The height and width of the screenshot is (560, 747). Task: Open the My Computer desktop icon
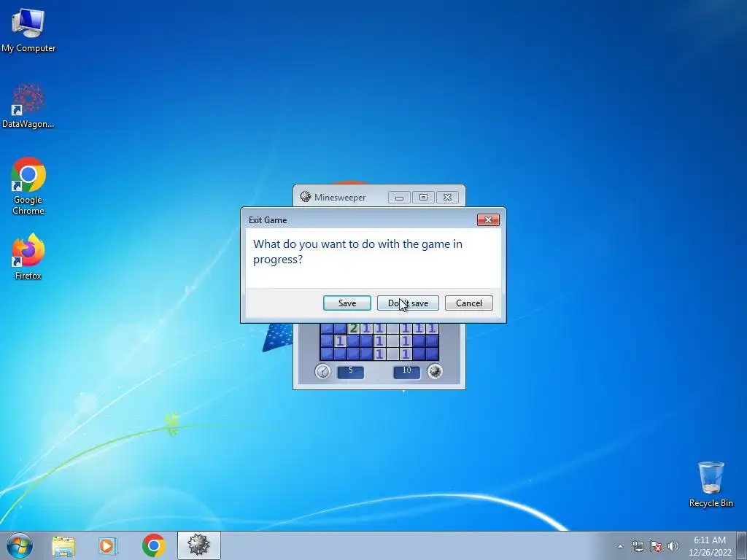click(x=28, y=31)
